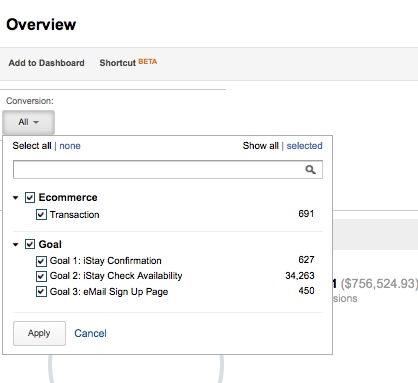Toggle the Goal group checkbox

pos(30,244)
